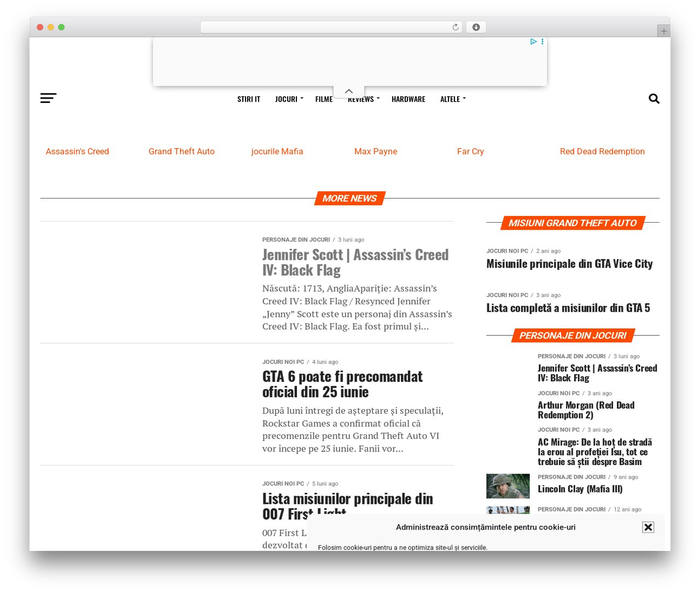Image resolution: width=700 pixels, height=593 pixels.
Task: Open a new browser tab with plus
Action: pyautogui.click(x=664, y=31)
